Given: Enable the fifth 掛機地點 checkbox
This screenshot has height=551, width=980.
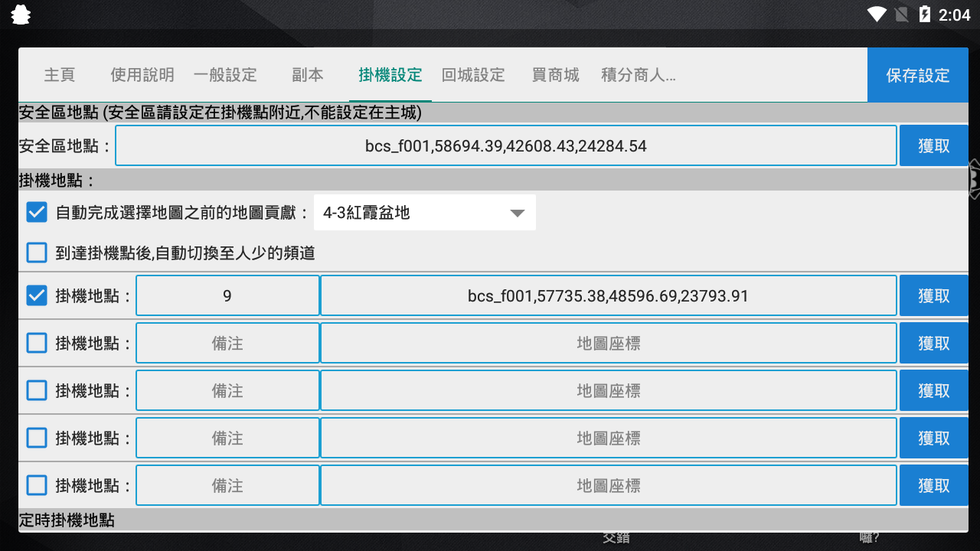Looking at the screenshot, I should (x=37, y=485).
